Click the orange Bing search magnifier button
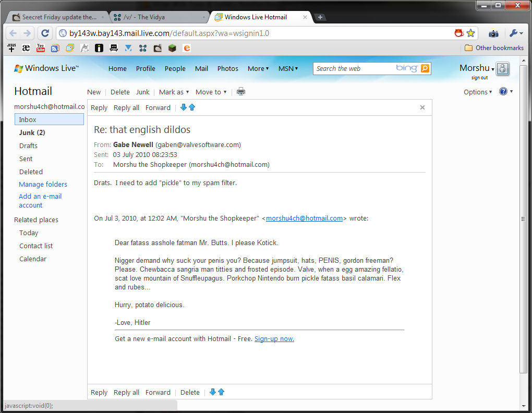 pos(425,68)
